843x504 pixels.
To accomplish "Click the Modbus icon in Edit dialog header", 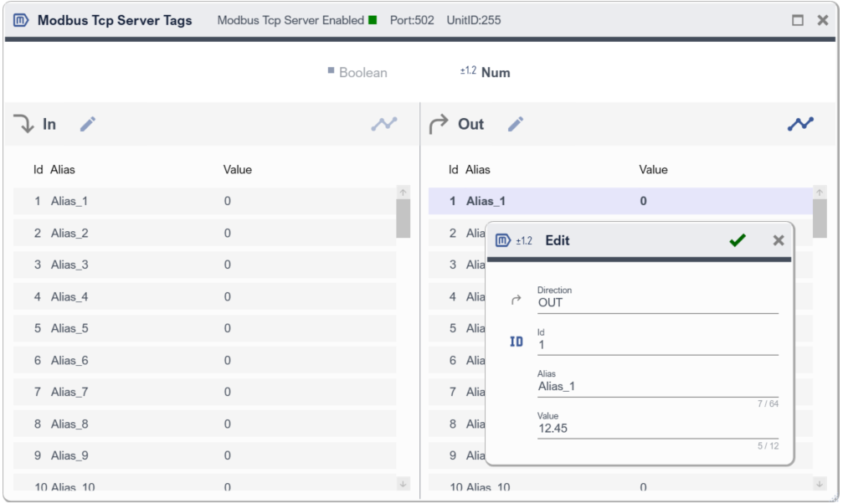I will [503, 241].
